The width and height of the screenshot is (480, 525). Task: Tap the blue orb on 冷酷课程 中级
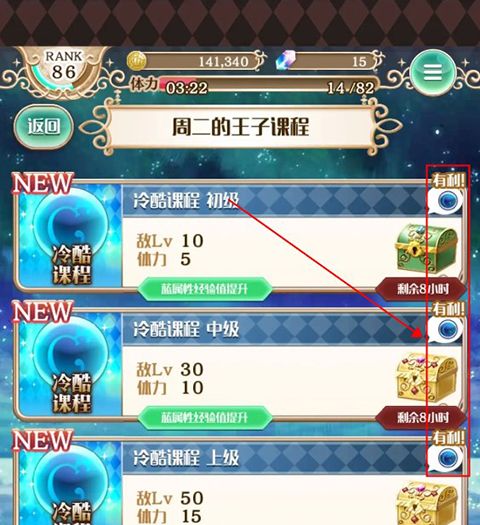pos(447,329)
